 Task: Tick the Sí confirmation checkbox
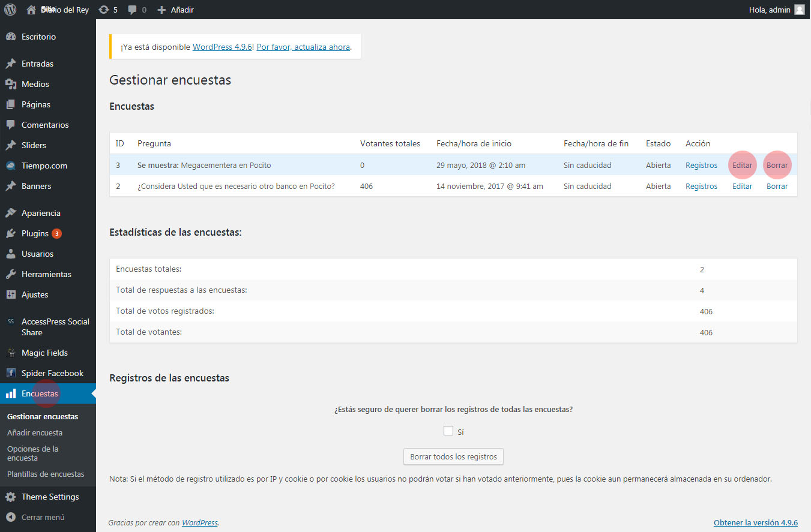pyautogui.click(x=448, y=431)
